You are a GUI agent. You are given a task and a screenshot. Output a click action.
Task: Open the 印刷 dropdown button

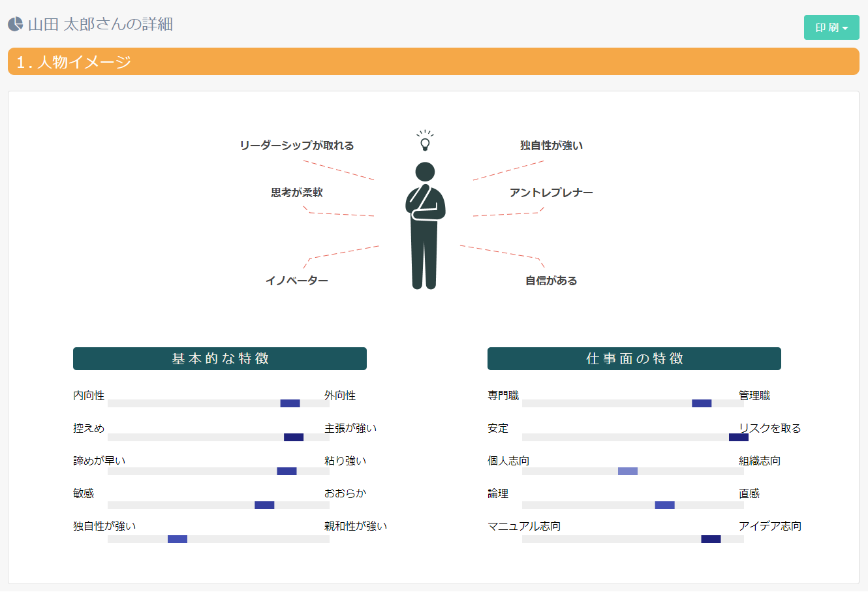point(831,27)
